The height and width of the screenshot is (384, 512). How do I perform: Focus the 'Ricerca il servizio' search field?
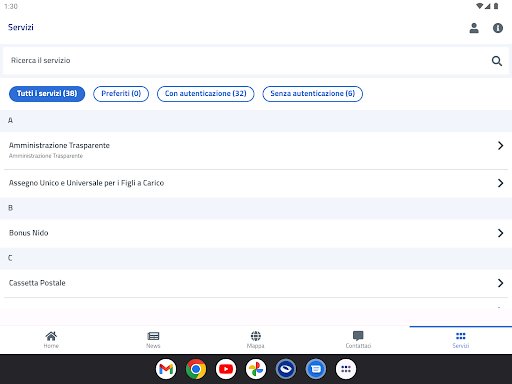[256, 61]
